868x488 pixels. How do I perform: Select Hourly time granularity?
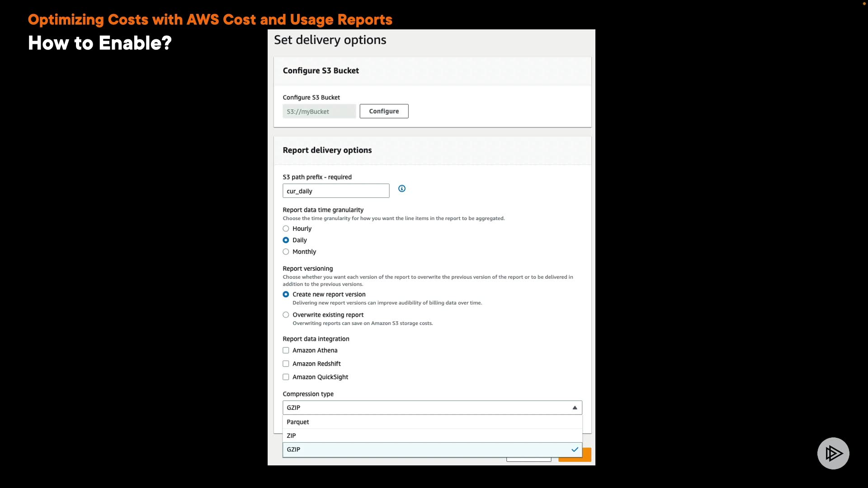(x=286, y=229)
